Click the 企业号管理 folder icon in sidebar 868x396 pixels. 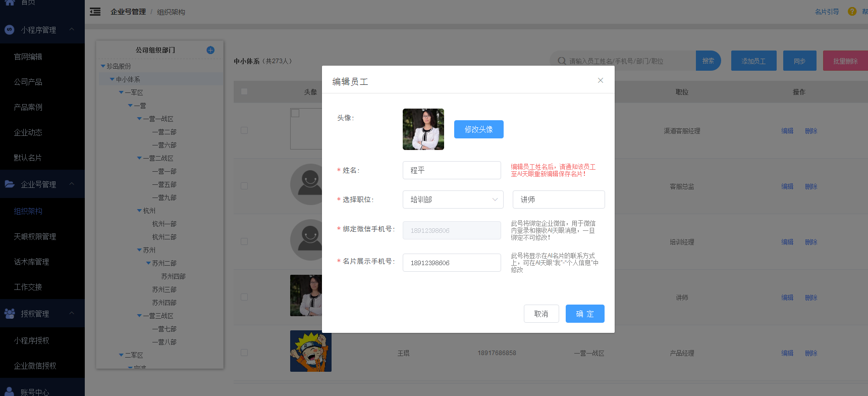(x=10, y=184)
